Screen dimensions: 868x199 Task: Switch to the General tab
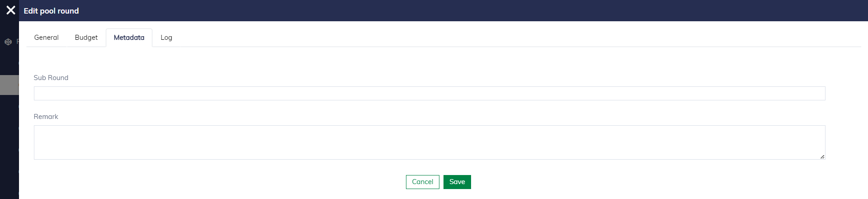pos(46,38)
